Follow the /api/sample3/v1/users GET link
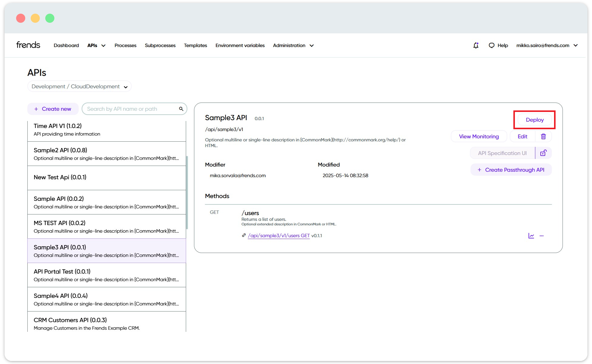Viewport: 592px width, 364px height. click(x=279, y=236)
